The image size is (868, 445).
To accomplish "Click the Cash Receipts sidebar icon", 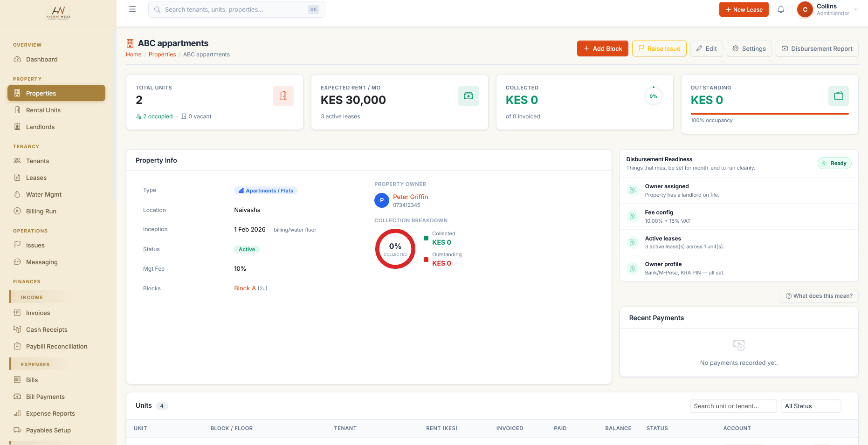I will pyautogui.click(x=17, y=329).
